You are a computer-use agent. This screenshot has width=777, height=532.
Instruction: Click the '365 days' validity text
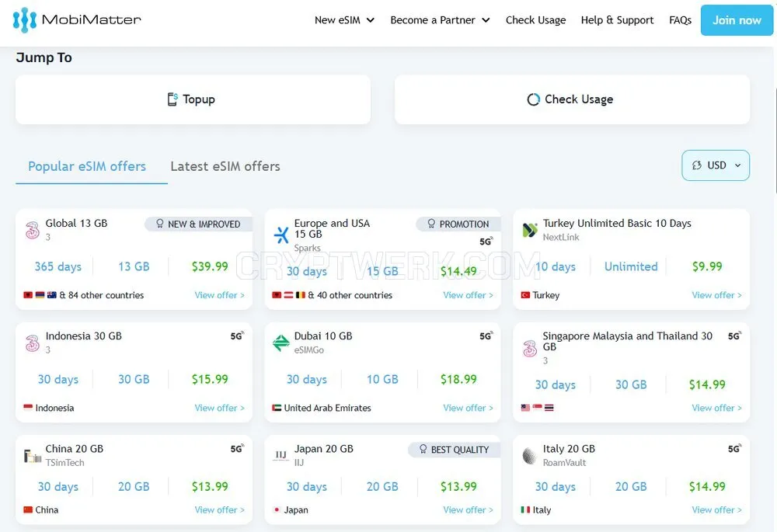[x=58, y=266]
